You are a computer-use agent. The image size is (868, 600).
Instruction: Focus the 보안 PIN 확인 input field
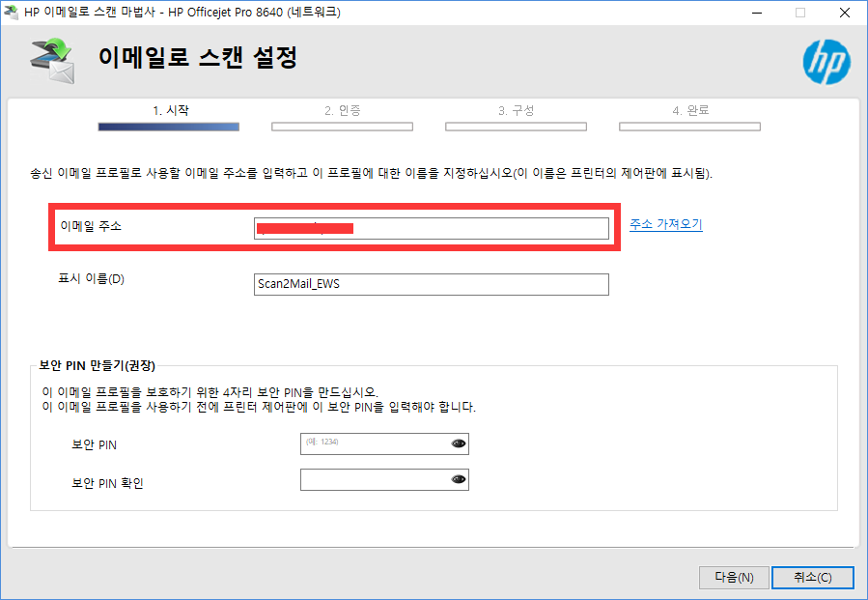click(x=384, y=480)
